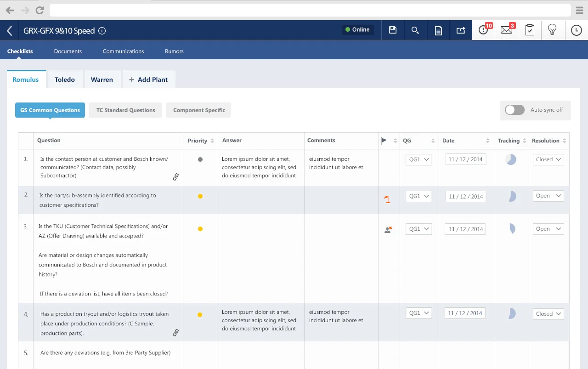Open the clock history icon
The image size is (588, 369).
pyautogui.click(x=576, y=30)
